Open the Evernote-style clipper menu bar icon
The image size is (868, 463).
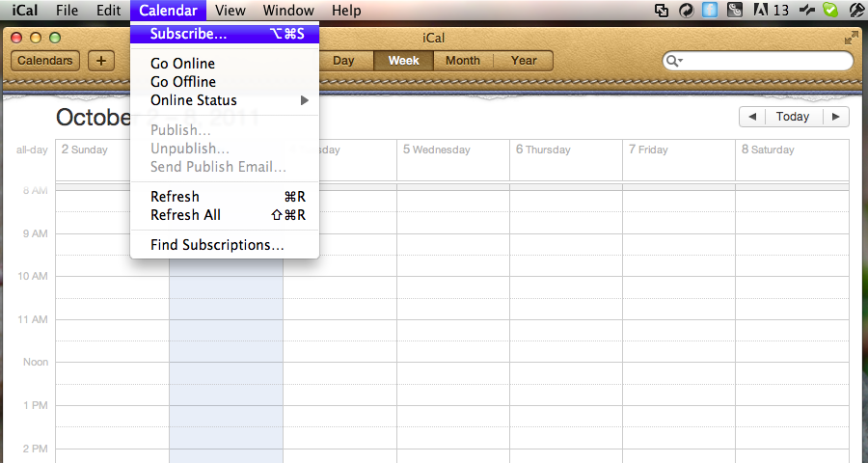pyautogui.click(x=735, y=10)
